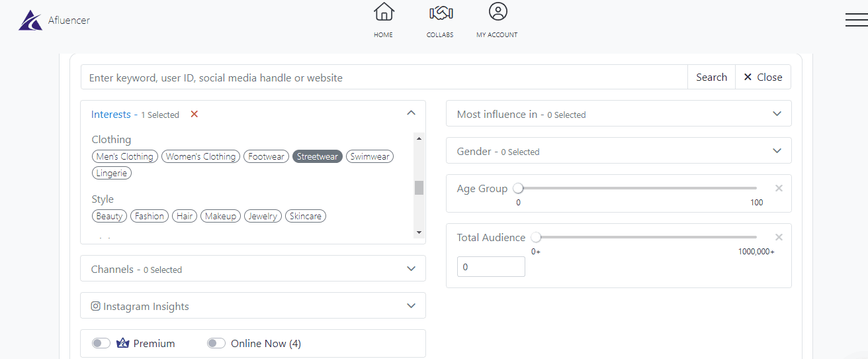Click the Afluencer logo
Viewport: 868px width, 359px height.
point(30,21)
